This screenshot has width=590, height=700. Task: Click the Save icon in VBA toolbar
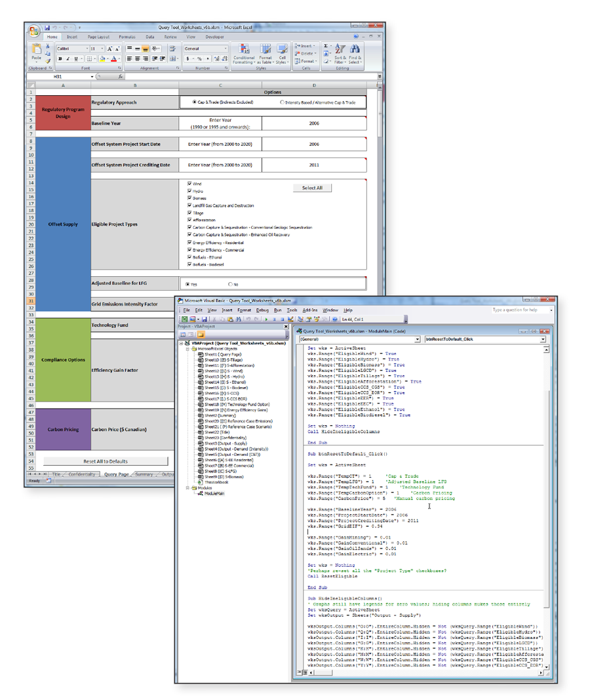coord(204,319)
